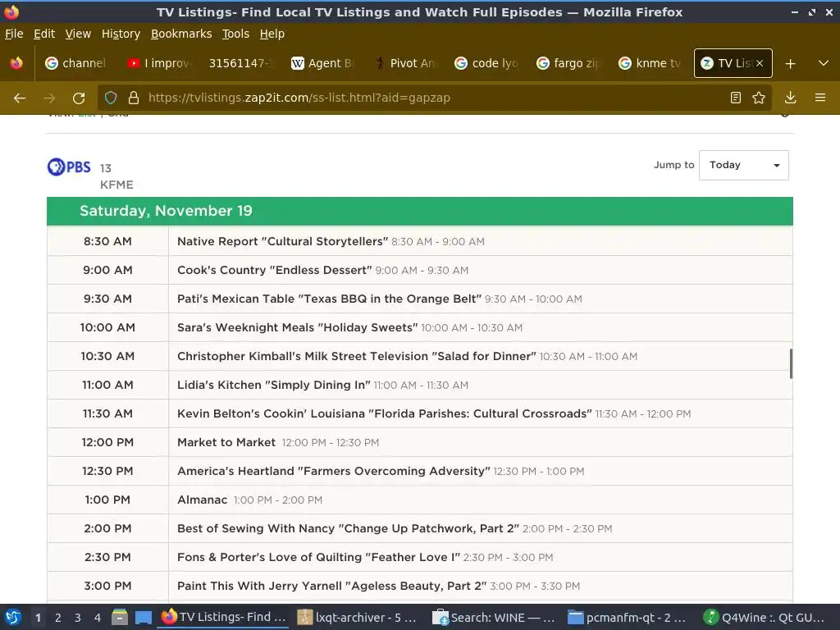
Task: Open the Help menu
Action: (x=272, y=34)
